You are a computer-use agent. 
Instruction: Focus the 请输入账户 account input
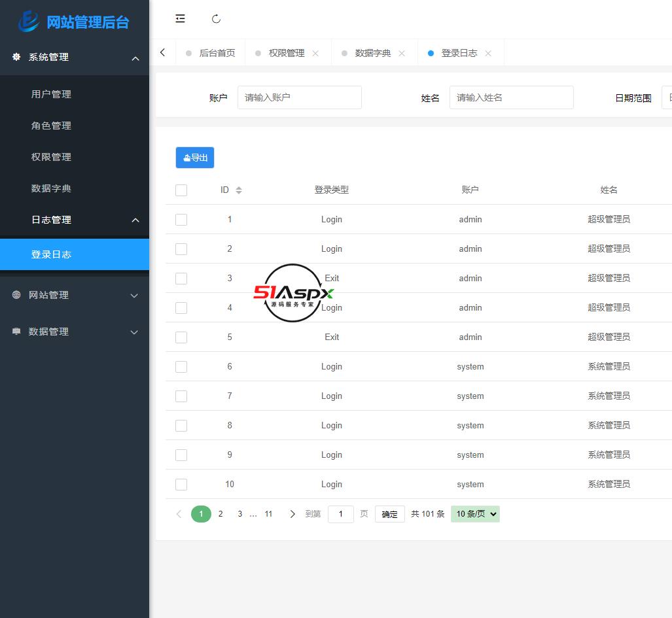point(299,97)
